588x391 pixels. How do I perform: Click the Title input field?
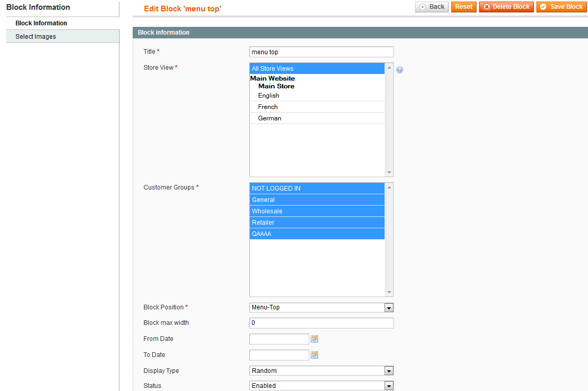(321, 52)
